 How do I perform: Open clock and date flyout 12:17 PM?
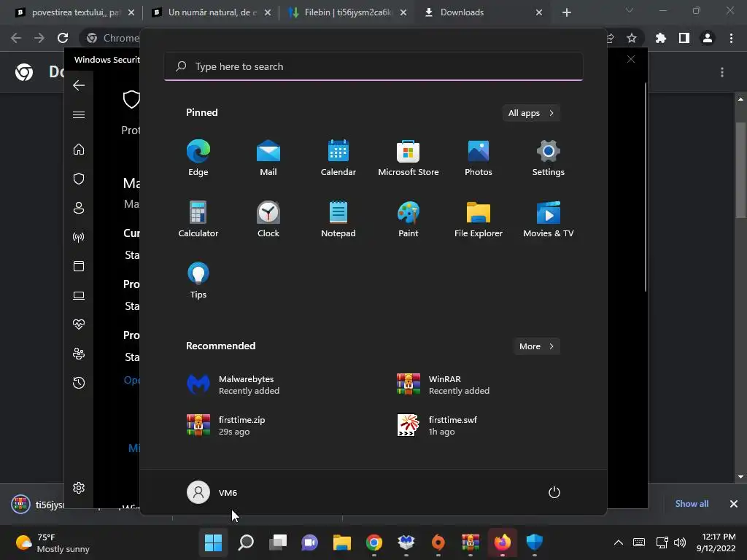[716, 542]
